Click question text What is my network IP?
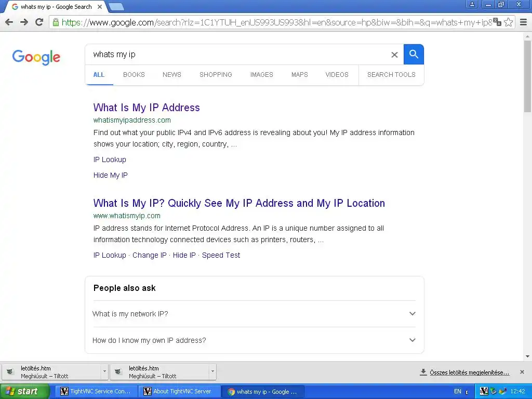The height and width of the screenshot is (399, 532). tap(130, 314)
